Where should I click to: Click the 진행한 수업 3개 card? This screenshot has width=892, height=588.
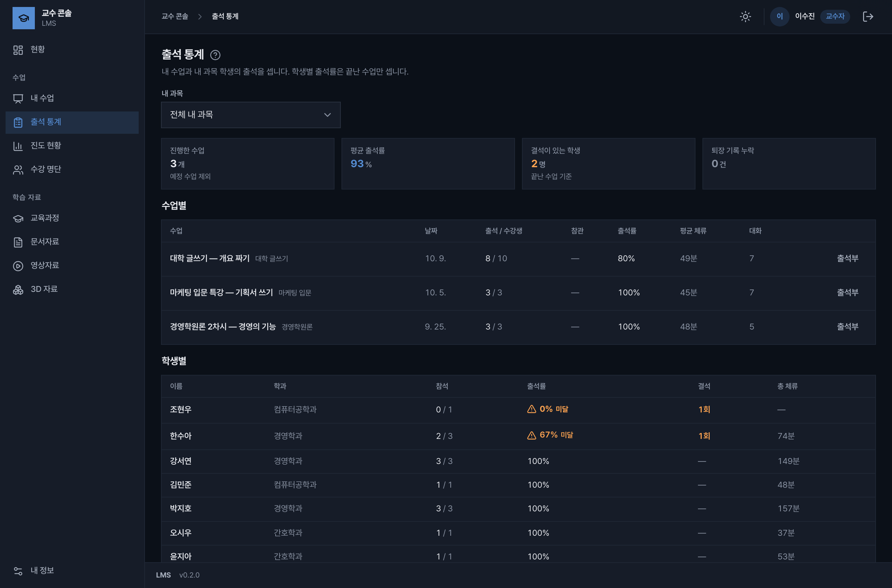[248, 164]
